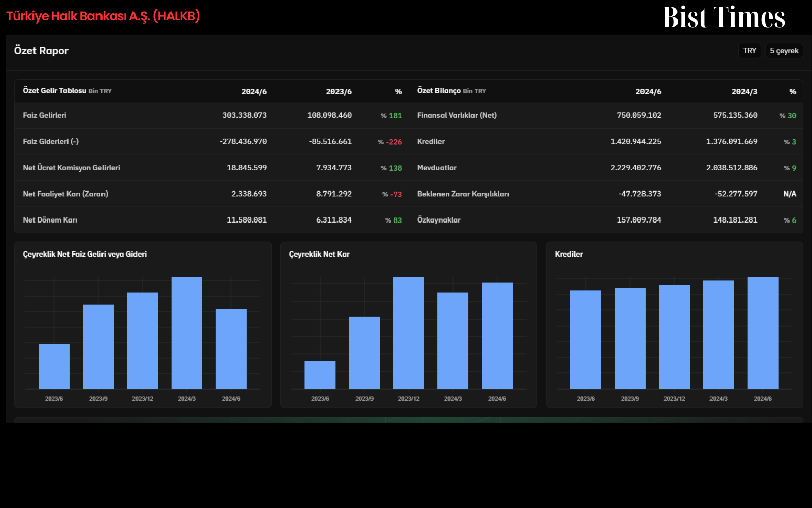Click Çeyreklik Net Kar chart title
This screenshot has height=508, width=812.
point(319,254)
